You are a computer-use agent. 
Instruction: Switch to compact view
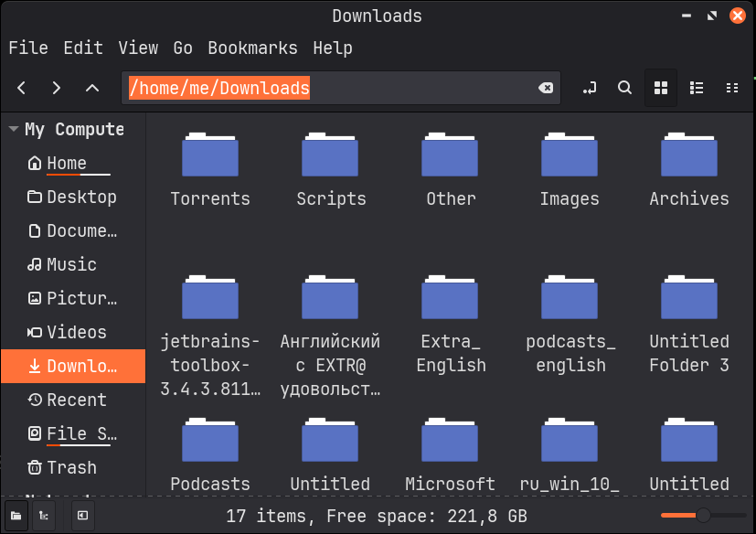pos(732,88)
